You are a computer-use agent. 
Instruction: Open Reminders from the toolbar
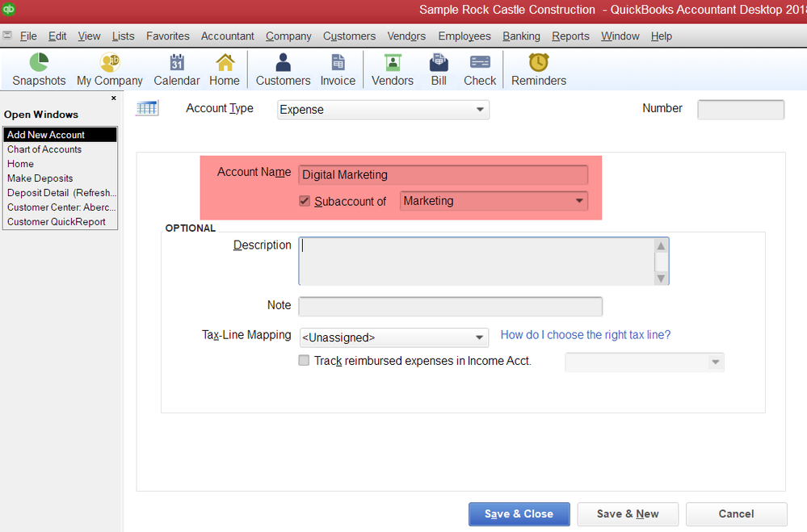(x=538, y=70)
